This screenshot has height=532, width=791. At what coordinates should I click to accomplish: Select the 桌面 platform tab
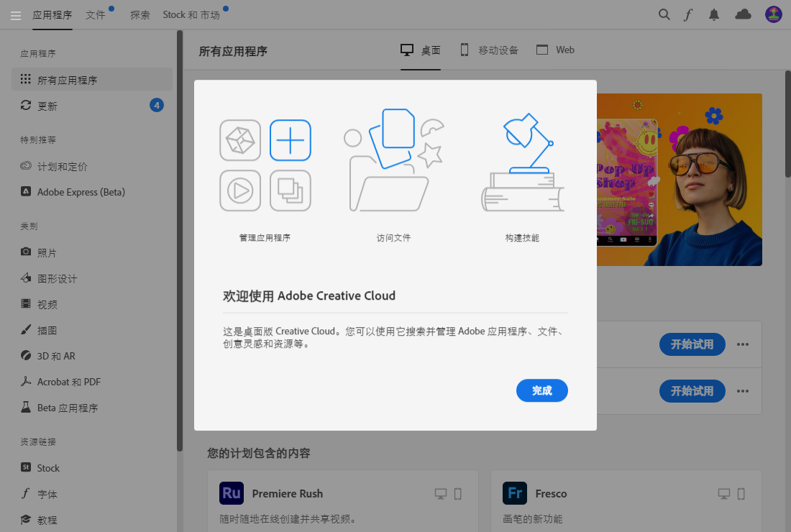(x=420, y=50)
